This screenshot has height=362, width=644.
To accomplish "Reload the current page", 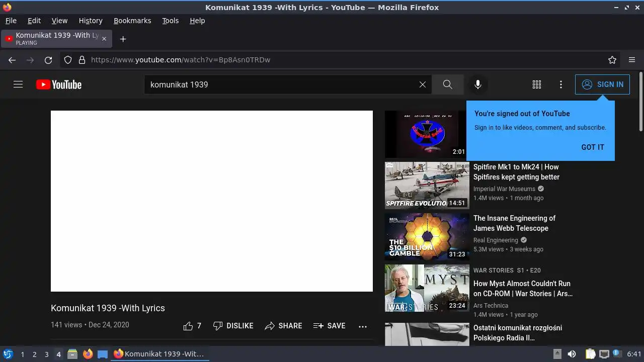I will coord(48,60).
